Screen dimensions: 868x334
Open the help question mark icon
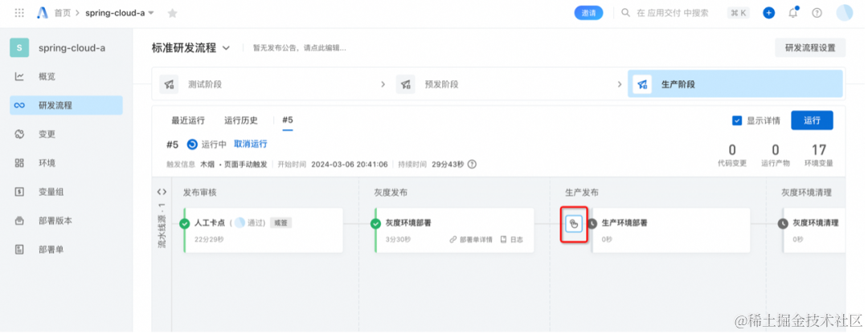[817, 13]
